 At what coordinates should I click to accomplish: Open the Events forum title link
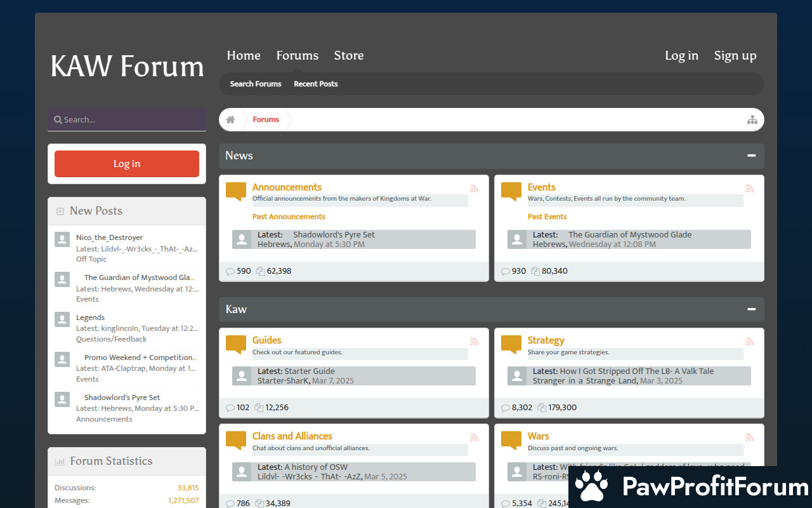[542, 187]
